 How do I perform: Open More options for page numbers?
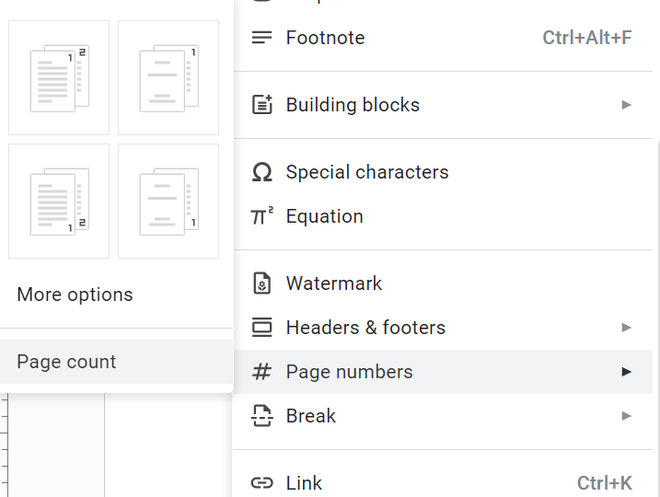[x=75, y=295]
